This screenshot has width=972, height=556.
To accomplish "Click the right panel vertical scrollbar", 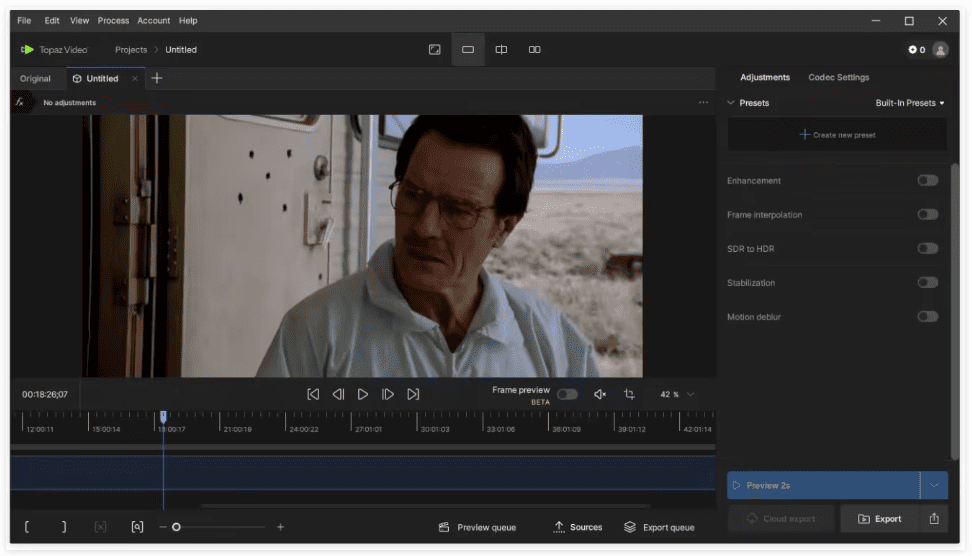I will point(955,312).
